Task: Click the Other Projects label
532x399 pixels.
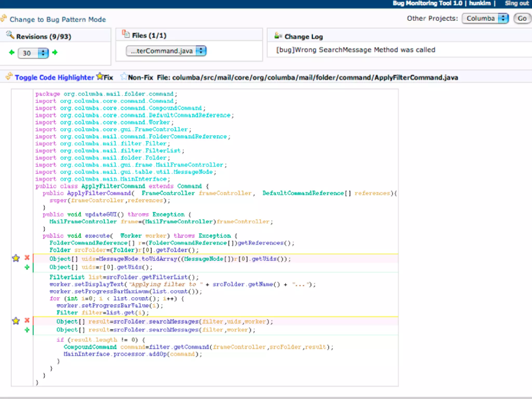Action: click(433, 18)
